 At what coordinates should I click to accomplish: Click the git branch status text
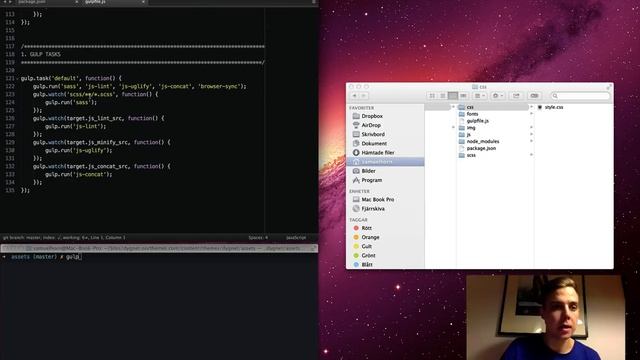(64, 238)
